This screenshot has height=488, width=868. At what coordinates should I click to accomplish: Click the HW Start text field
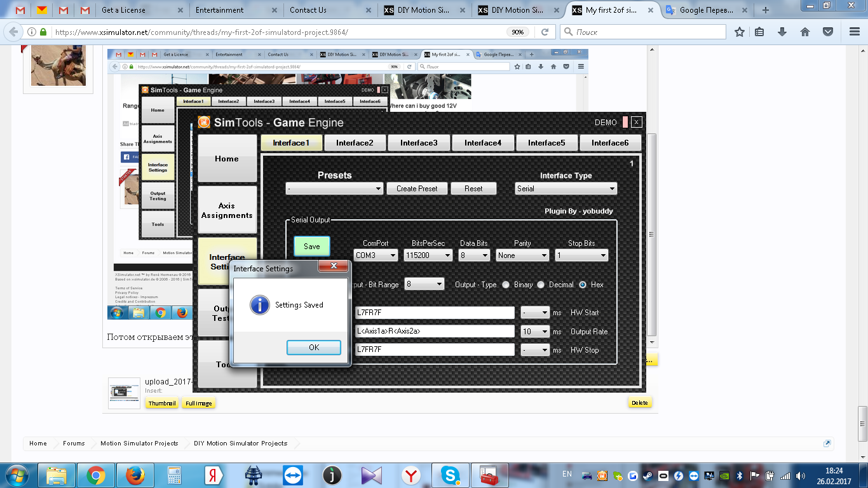click(x=435, y=313)
